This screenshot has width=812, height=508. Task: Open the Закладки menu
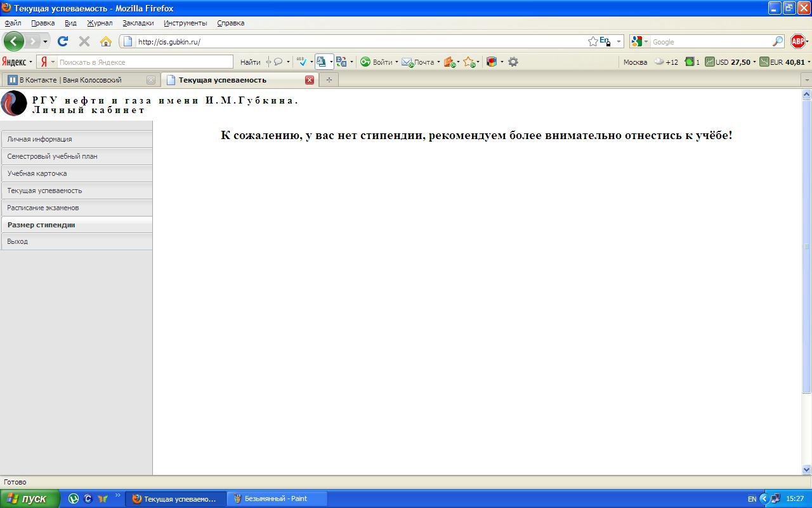coord(138,23)
